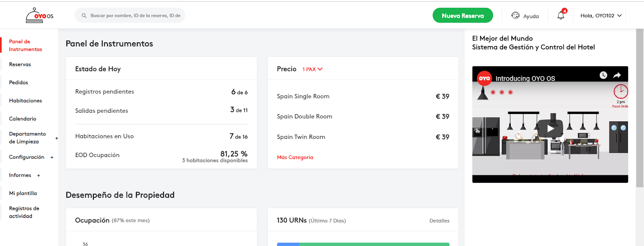Go to Reservas in the sidebar
644x246 pixels.
[x=20, y=64]
